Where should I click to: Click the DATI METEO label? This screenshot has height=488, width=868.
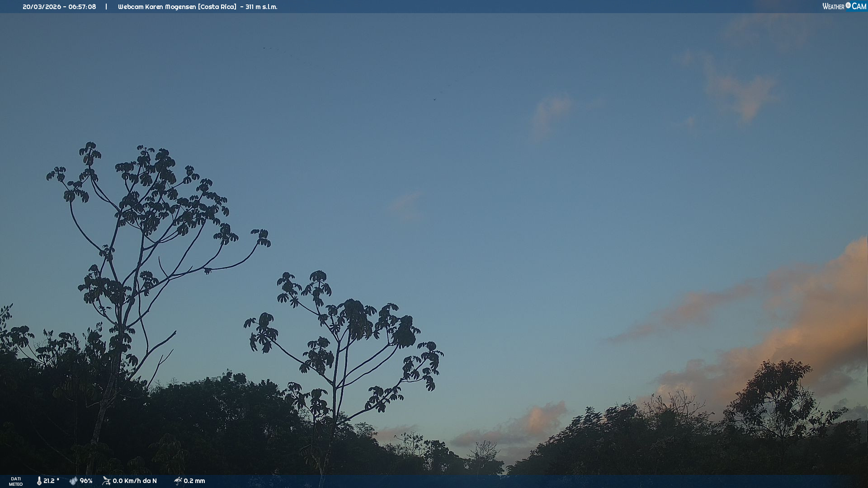point(16,481)
